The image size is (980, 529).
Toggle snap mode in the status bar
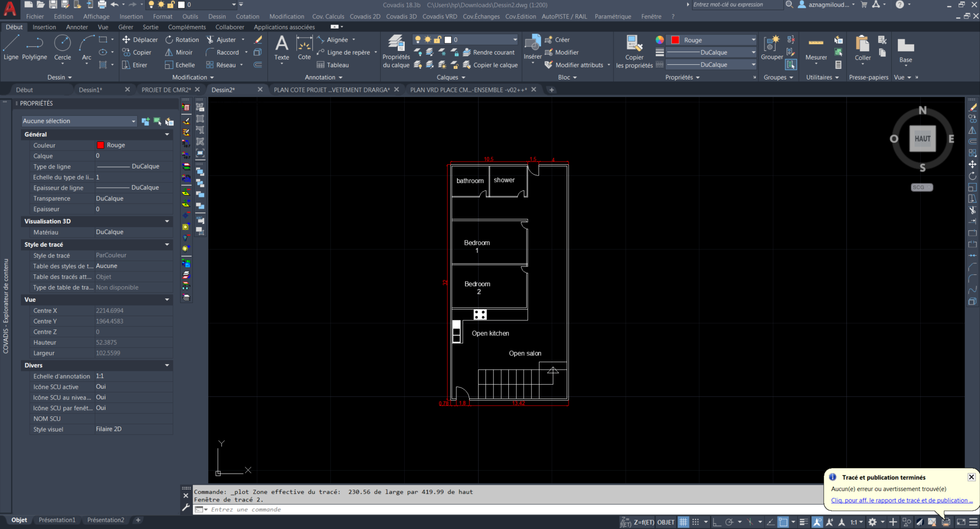pyautogui.click(x=695, y=522)
